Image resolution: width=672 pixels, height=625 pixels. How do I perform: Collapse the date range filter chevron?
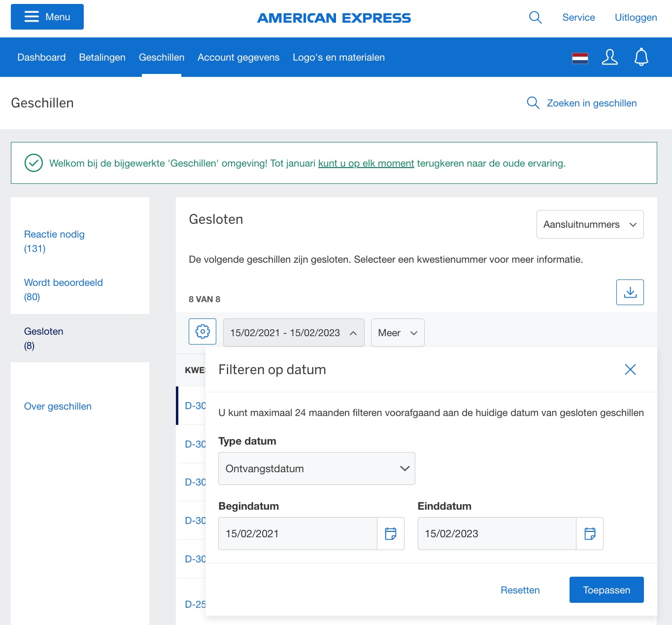(x=353, y=332)
